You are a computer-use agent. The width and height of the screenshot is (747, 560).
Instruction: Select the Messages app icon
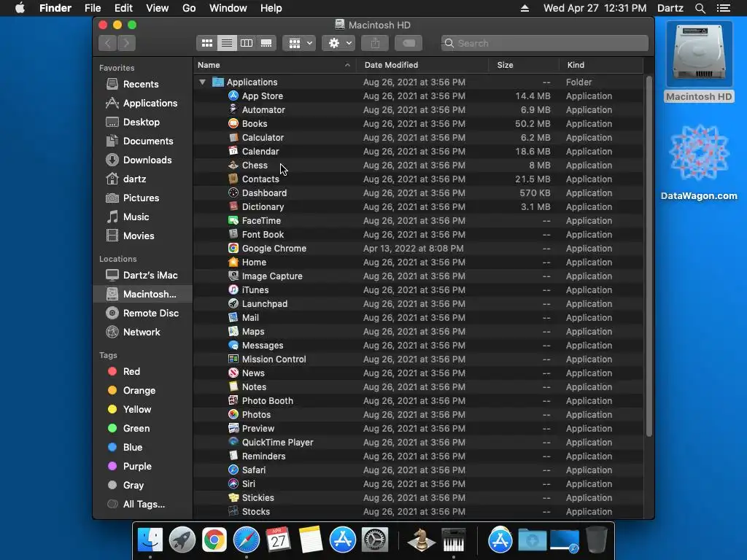coord(233,345)
